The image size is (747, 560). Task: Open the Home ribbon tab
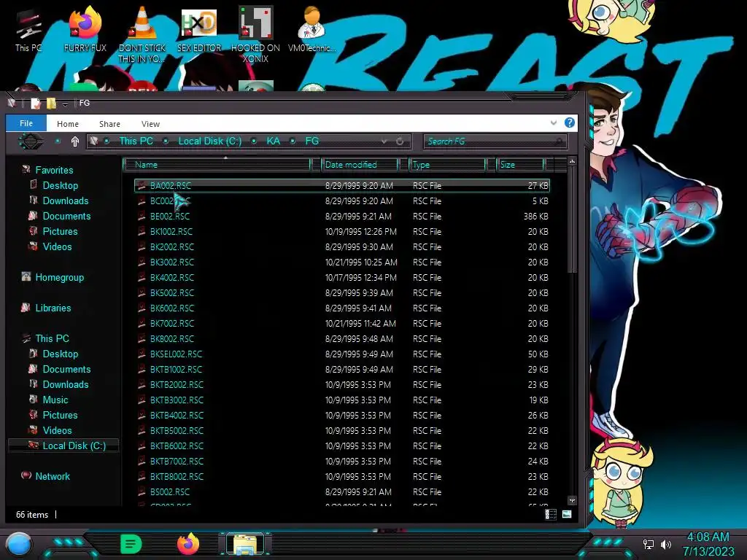(68, 124)
